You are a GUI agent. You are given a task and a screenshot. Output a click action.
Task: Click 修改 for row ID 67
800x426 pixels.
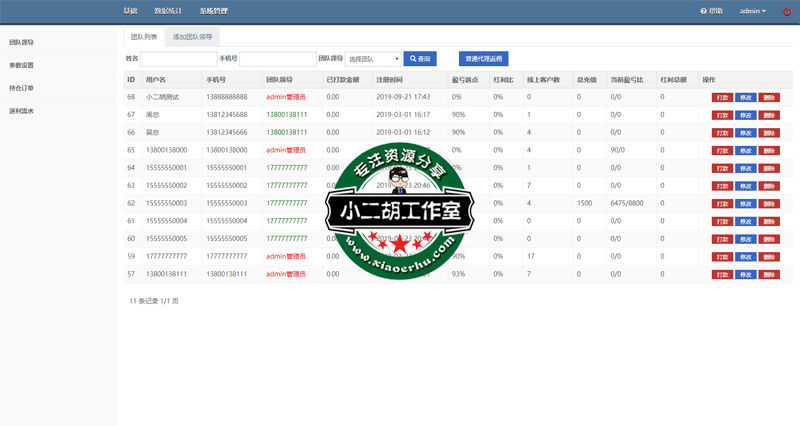(745, 115)
